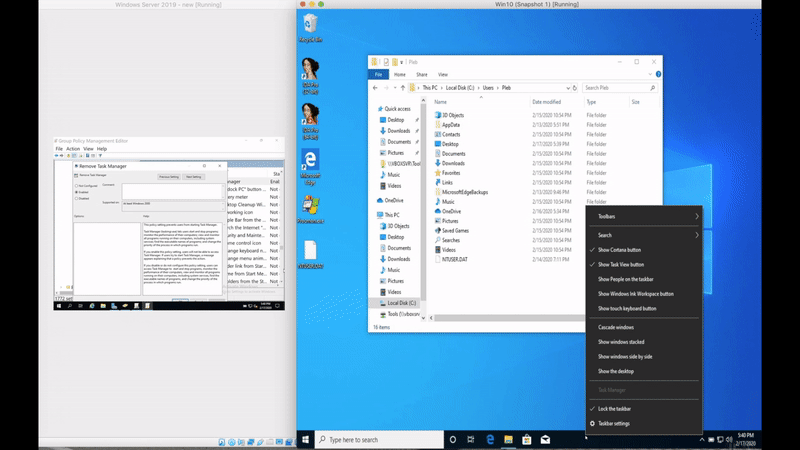The height and width of the screenshot is (450, 800).
Task: Click the Properties quick access toolbar icon
Action: click(386, 62)
